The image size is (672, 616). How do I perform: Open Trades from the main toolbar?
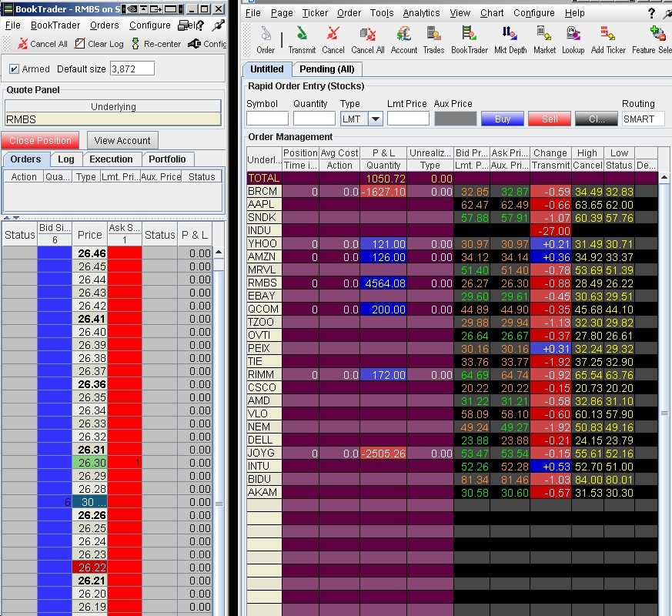433,38
